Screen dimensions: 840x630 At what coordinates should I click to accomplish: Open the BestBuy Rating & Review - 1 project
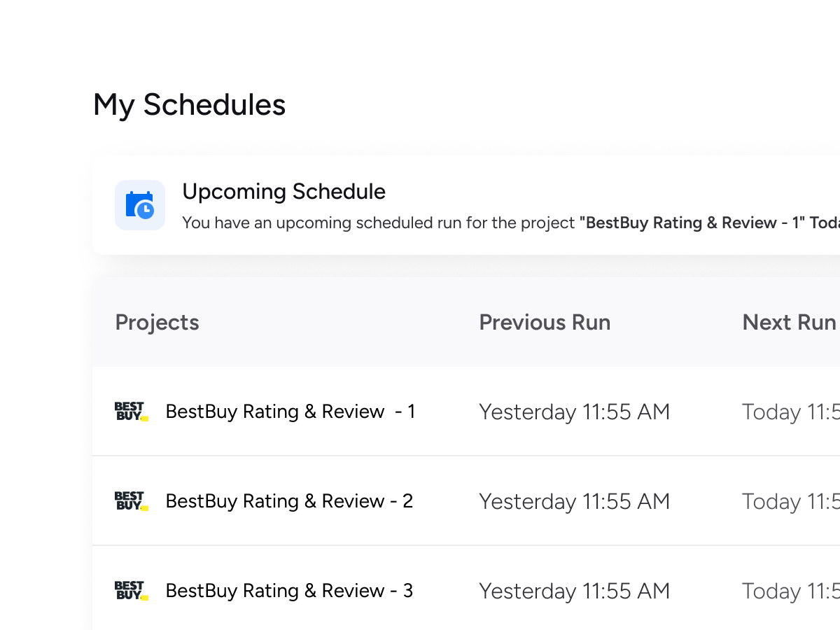(290, 412)
